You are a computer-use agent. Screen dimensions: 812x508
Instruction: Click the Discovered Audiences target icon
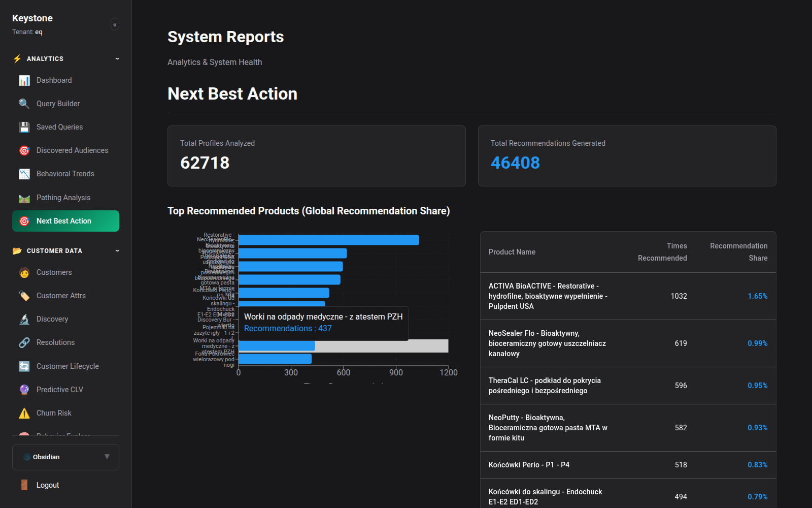(24, 150)
